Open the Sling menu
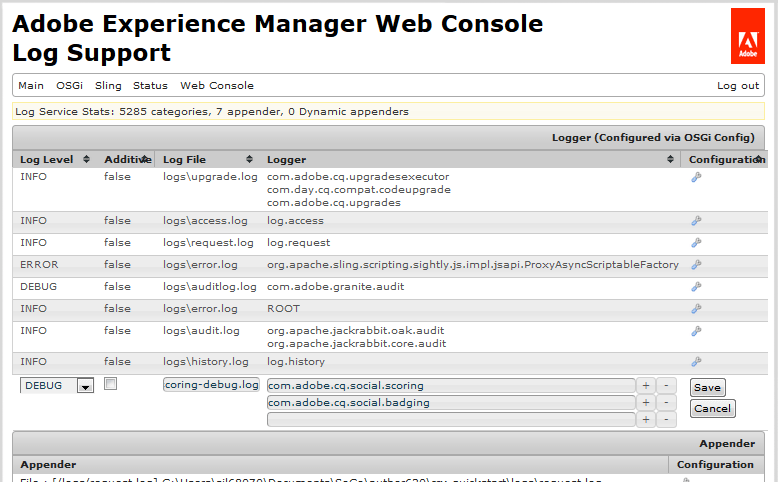Screen dimensions: 778x482 108,86
